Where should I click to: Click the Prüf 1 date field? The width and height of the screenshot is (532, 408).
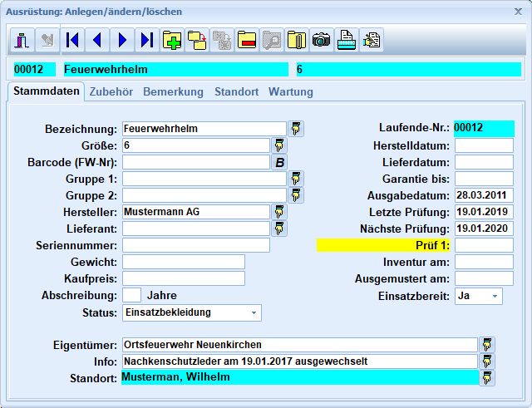click(x=484, y=245)
